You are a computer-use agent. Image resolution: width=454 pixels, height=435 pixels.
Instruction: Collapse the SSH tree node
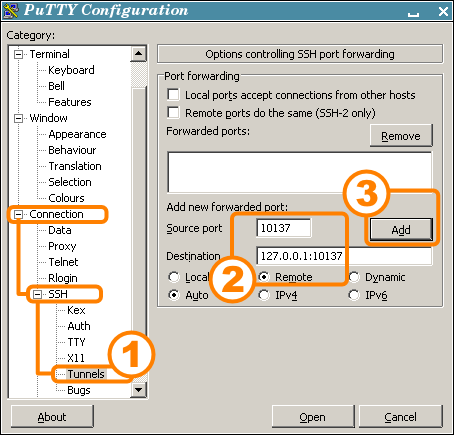(37, 294)
